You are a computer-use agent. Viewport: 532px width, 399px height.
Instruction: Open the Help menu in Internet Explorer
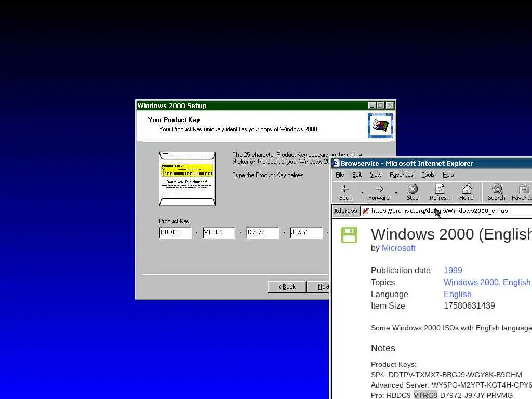(448, 175)
